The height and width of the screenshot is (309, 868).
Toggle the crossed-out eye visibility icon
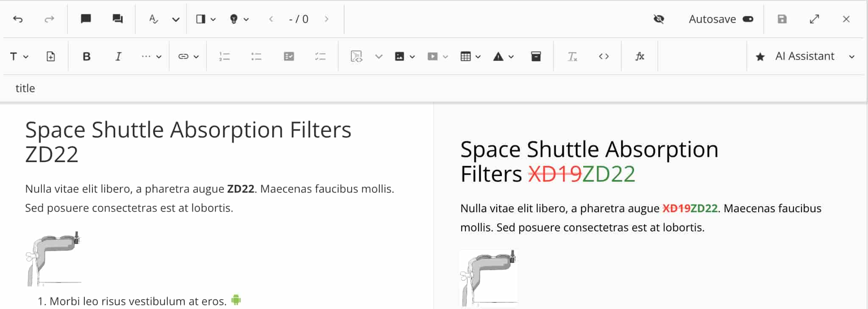point(659,19)
